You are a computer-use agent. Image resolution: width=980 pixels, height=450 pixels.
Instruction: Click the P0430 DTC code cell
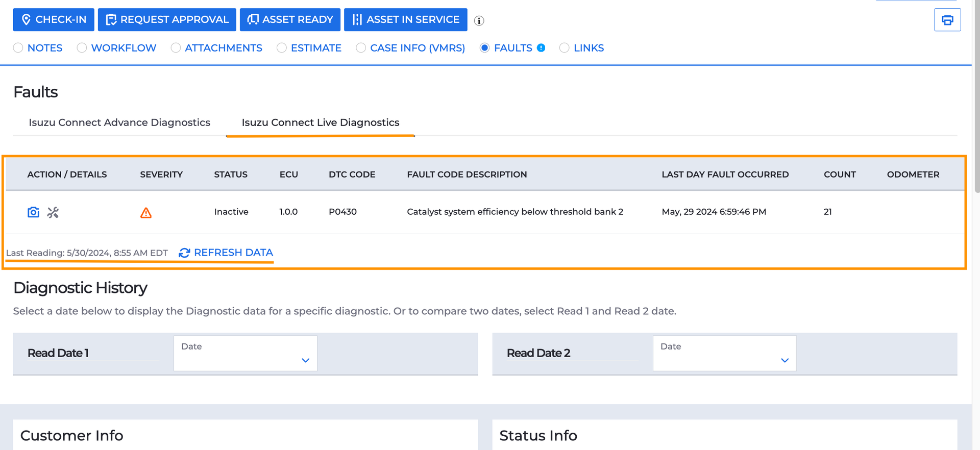point(343,212)
